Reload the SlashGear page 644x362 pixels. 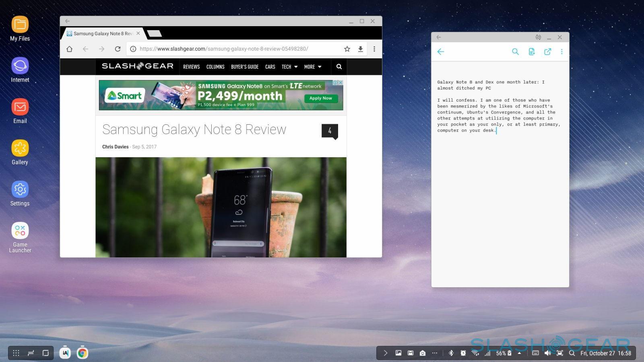(118, 49)
